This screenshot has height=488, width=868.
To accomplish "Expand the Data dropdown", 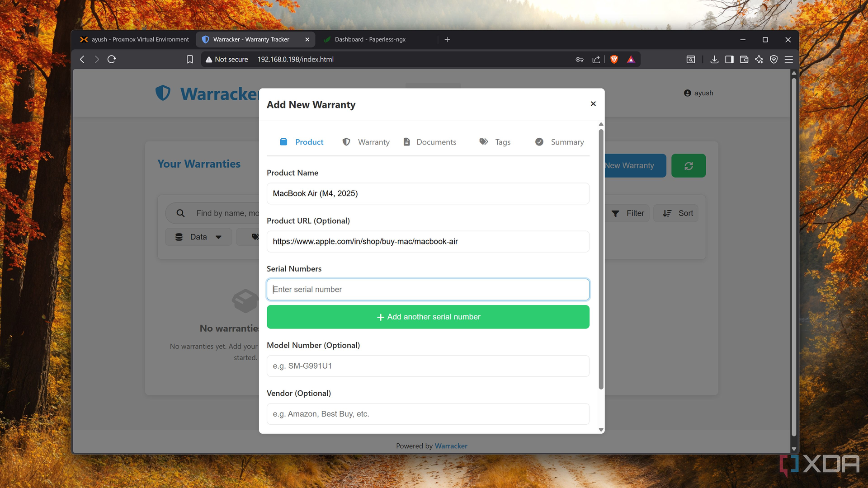I will pyautogui.click(x=198, y=237).
